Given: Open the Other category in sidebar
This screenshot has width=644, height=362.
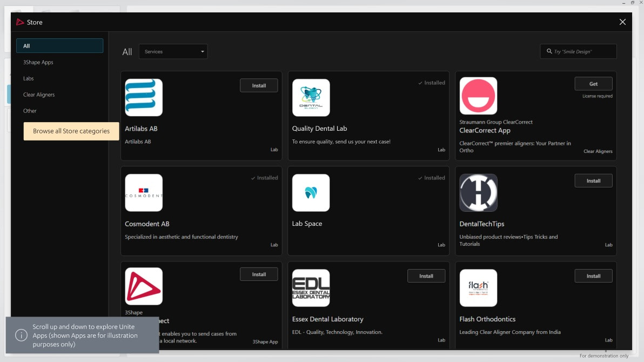Looking at the screenshot, I should 30,111.
